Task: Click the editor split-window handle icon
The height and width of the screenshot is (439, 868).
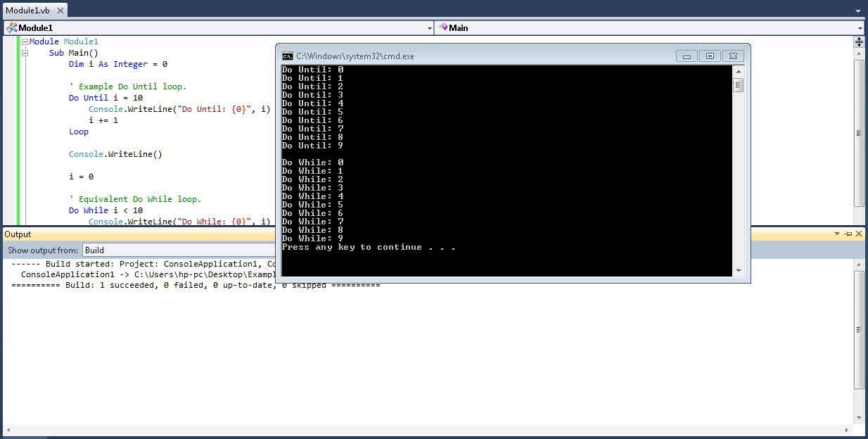Action: pyautogui.click(x=859, y=42)
